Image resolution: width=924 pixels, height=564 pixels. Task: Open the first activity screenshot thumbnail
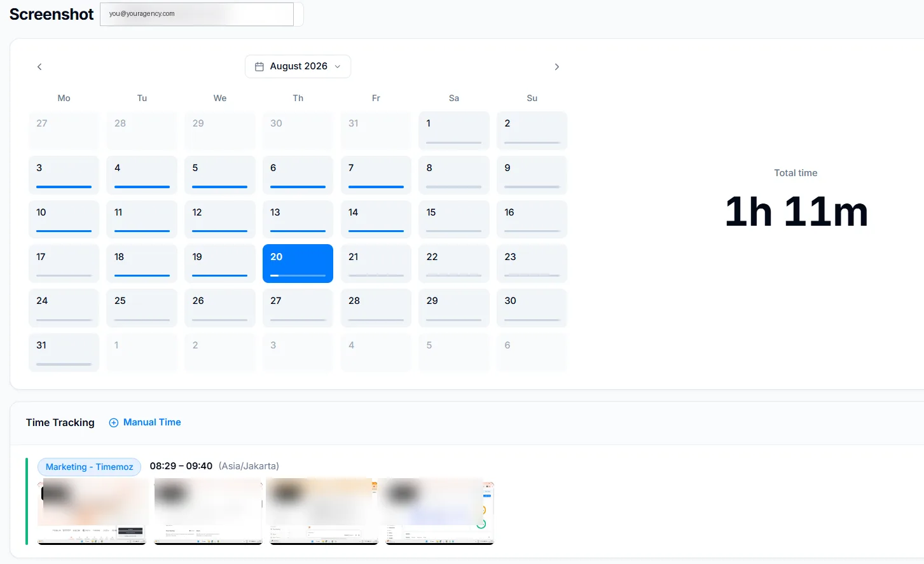pos(92,512)
